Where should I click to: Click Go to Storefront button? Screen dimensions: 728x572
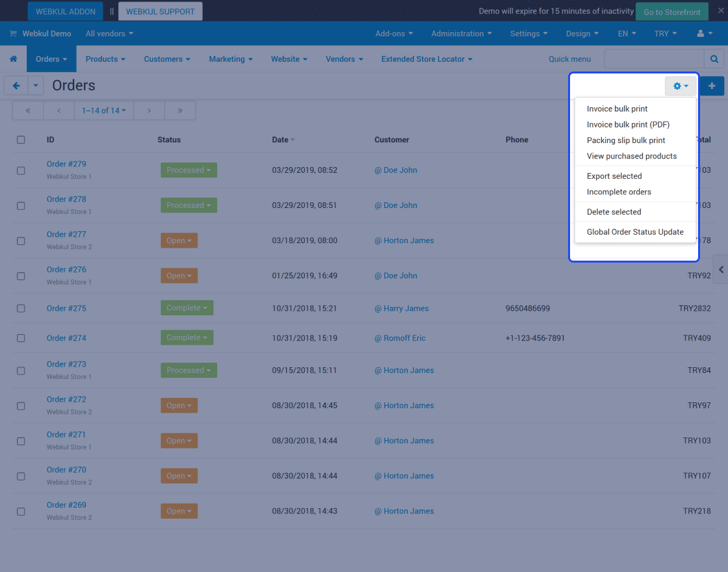672,12
